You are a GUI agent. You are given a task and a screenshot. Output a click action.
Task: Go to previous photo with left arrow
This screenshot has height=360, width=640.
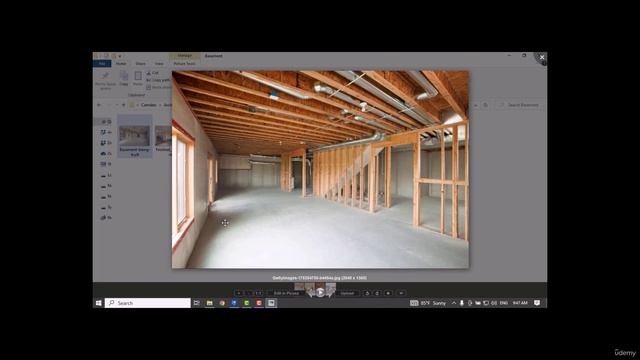311,293
